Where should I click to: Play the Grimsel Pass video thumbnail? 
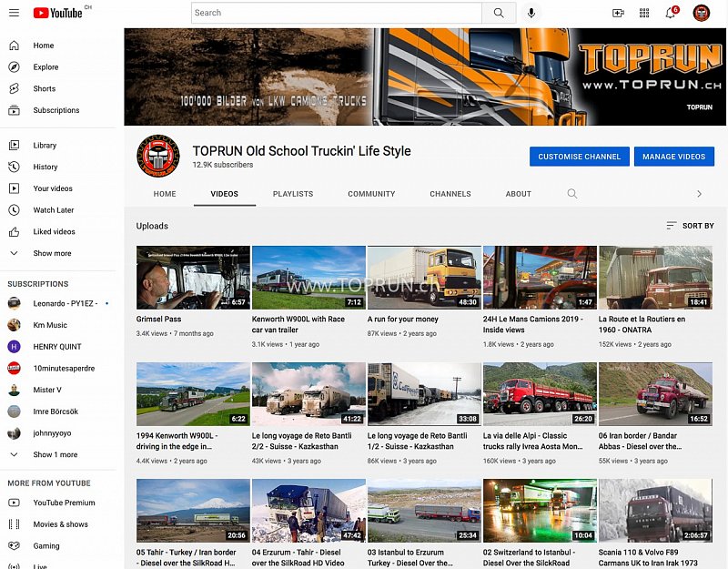[193, 278]
